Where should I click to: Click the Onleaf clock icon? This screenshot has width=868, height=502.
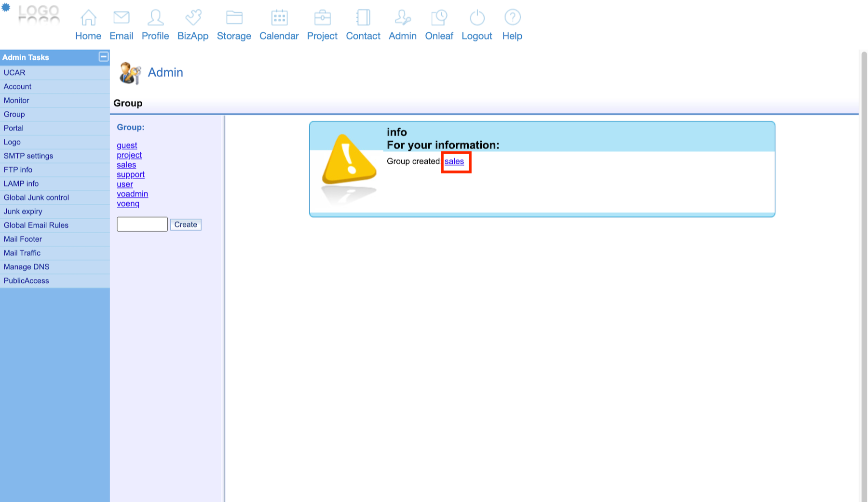point(439,18)
